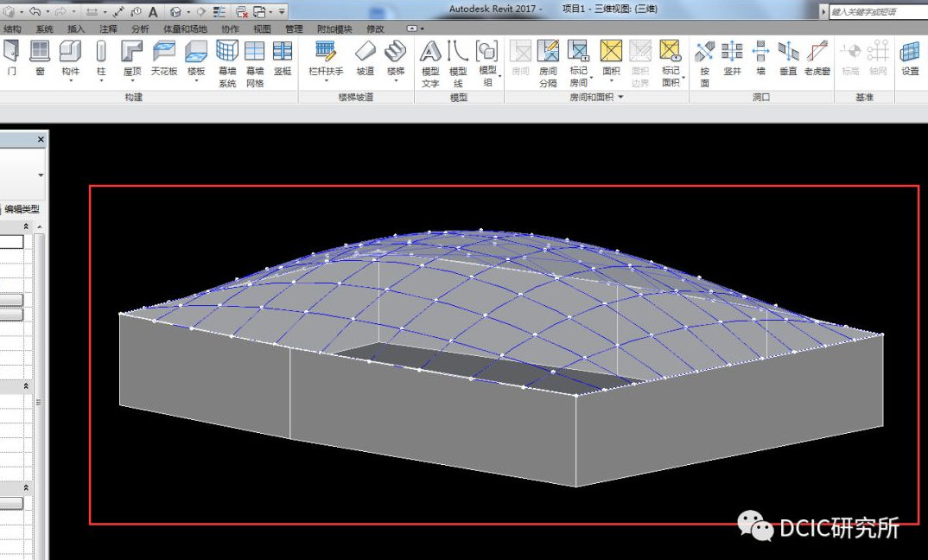
Task: Select the 房间分隔 (Room Separator) tool
Action: click(x=548, y=64)
